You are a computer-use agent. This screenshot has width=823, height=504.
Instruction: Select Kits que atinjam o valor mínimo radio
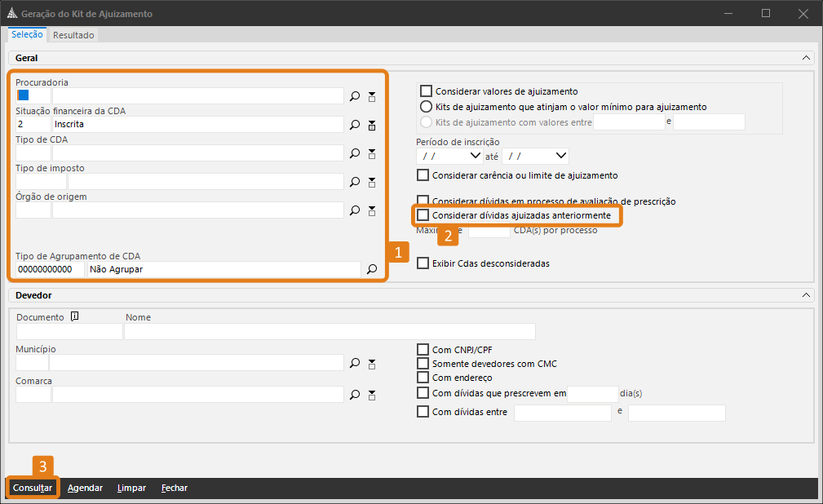click(x=425, y=107)
